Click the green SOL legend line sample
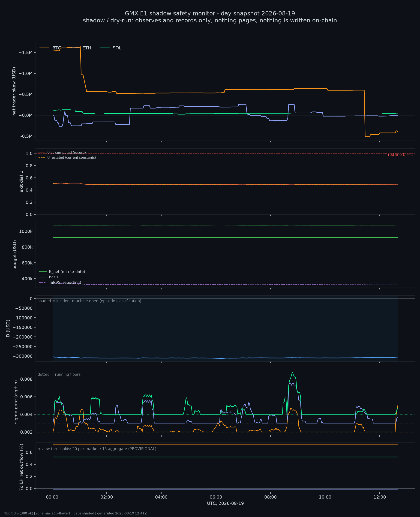 click(x=105, y=48)
